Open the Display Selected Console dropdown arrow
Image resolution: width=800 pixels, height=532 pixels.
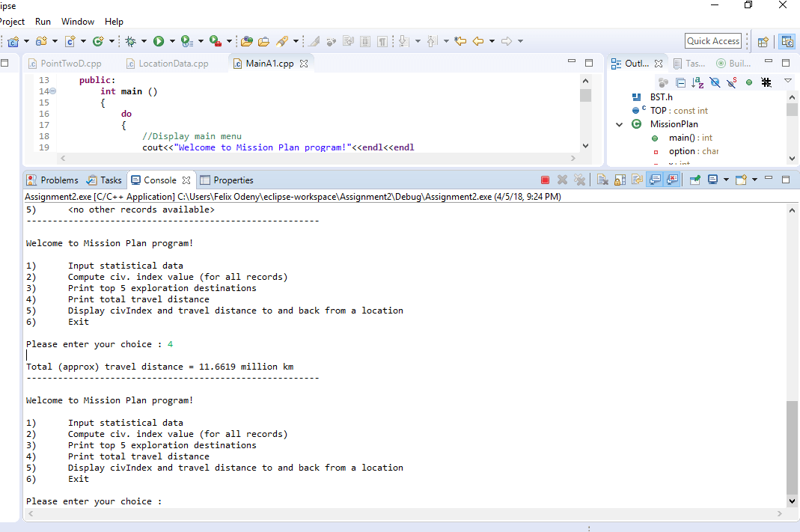pos(726,180)
